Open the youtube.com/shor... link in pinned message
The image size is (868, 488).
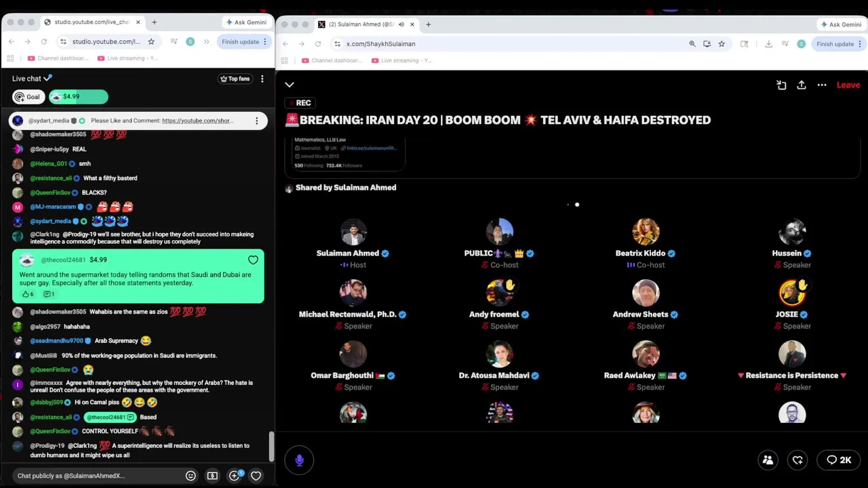click(197, 121)
